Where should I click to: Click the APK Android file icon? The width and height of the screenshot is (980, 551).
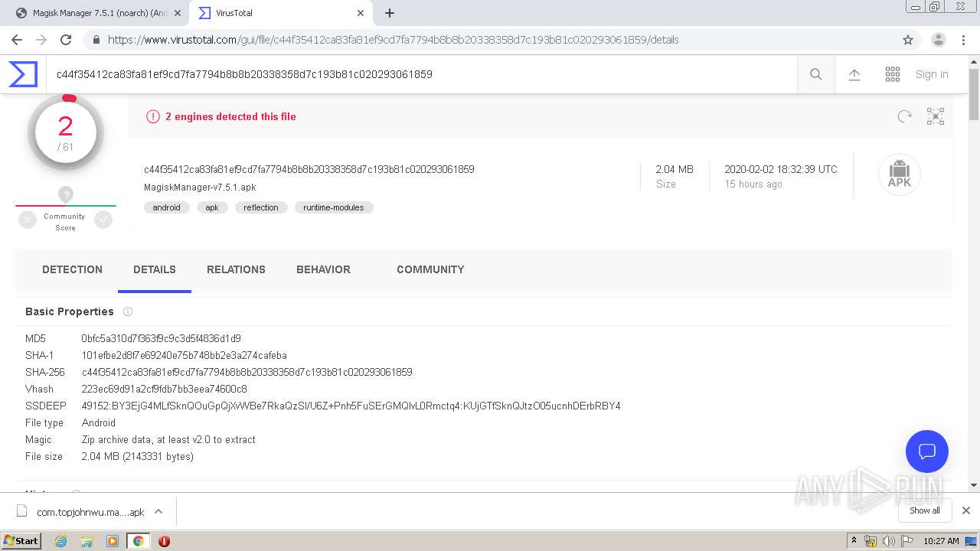coord(900,175)
